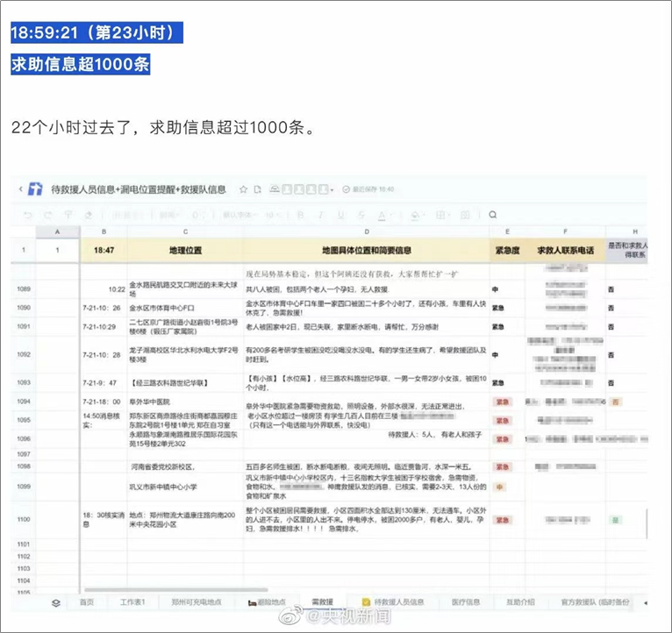Select the 需救援 sheet tab
Image resolution: width=672 pixels, height=633 pixels.
(x=322, y=602)
